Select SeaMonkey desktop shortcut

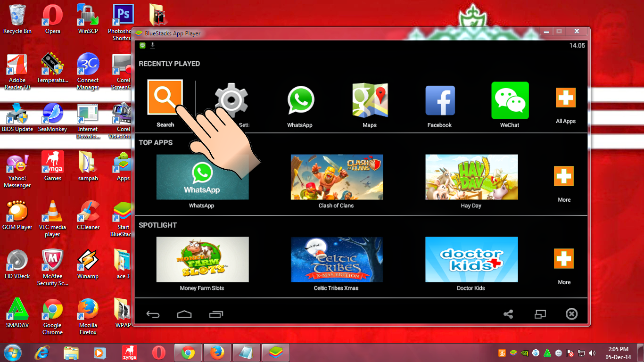click(x=53, y=117)
